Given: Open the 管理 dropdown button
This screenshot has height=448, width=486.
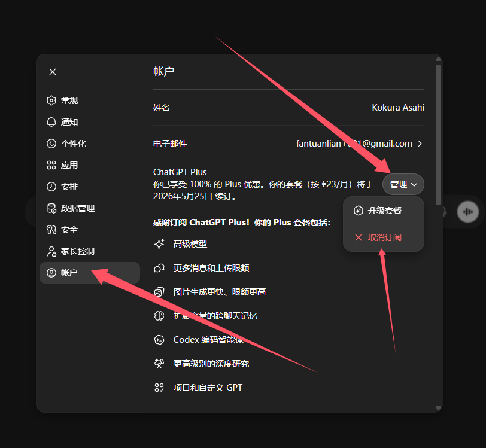Looking at the screenshot, I should [403, 184].
